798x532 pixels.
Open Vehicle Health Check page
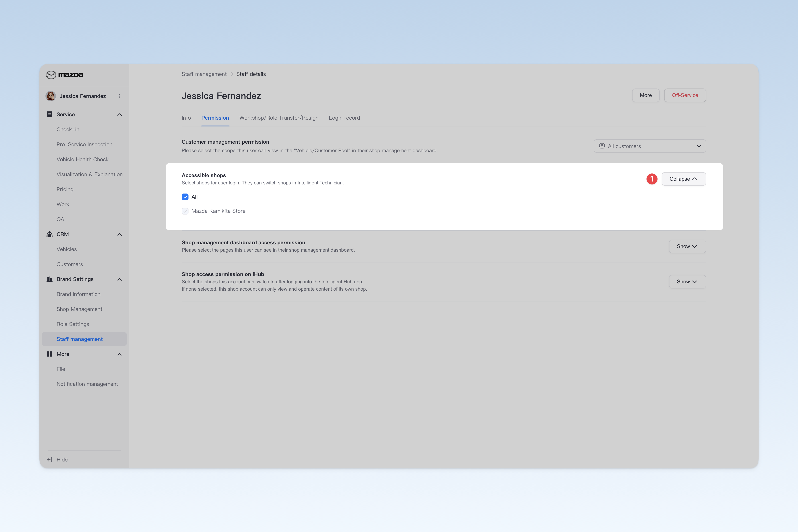[x=82, y=159]
